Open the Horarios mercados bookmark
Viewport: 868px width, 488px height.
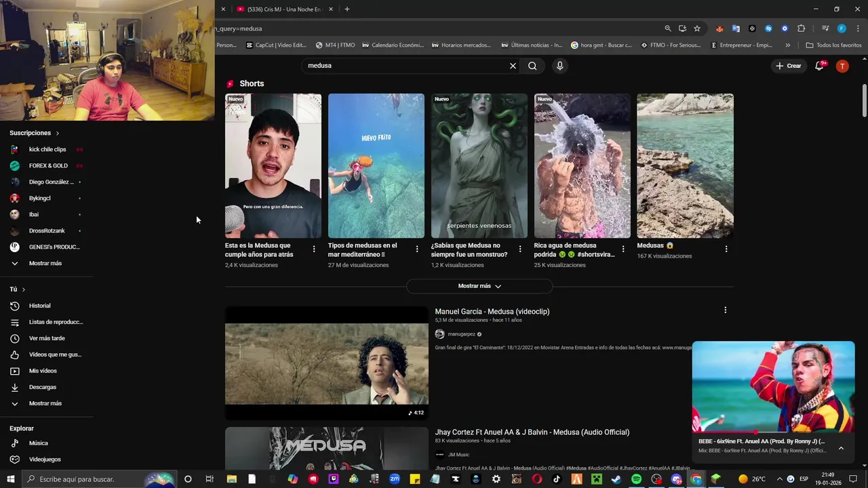[x=461, y=45]
